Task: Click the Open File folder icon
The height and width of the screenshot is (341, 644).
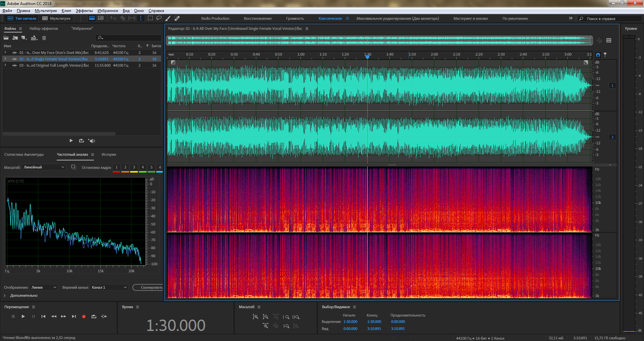Action: tap(6, 38)
